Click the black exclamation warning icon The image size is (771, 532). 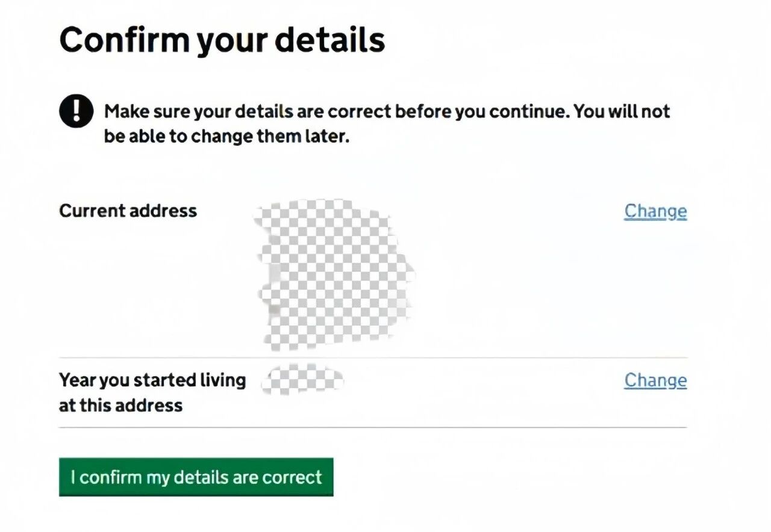76,111
